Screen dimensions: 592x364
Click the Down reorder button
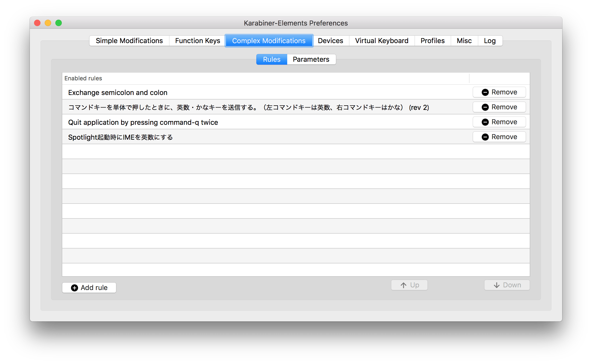pyautogui.click(x=507, y=285)
